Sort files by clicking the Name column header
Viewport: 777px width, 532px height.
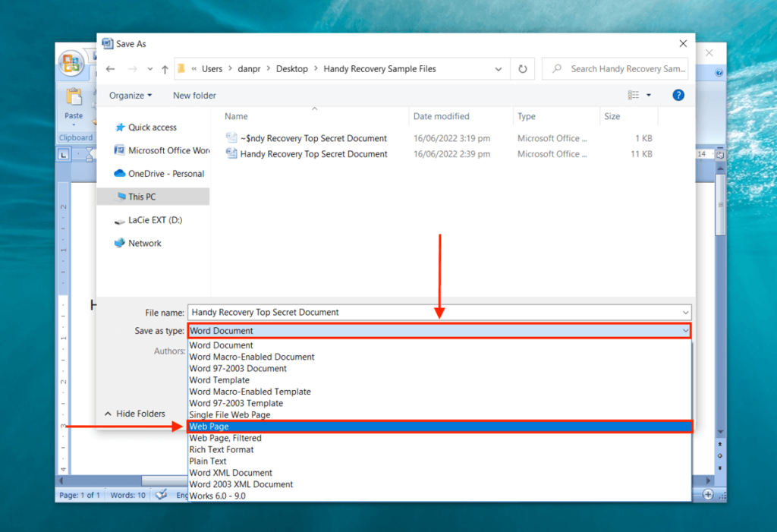236,116
